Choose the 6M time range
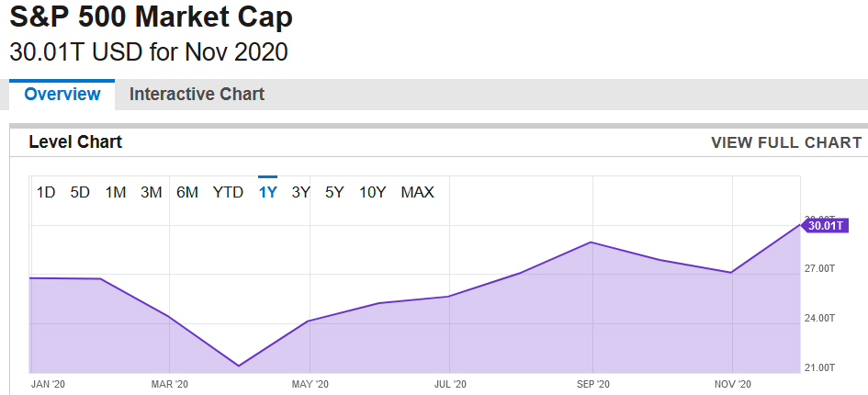 pos(187,192)
